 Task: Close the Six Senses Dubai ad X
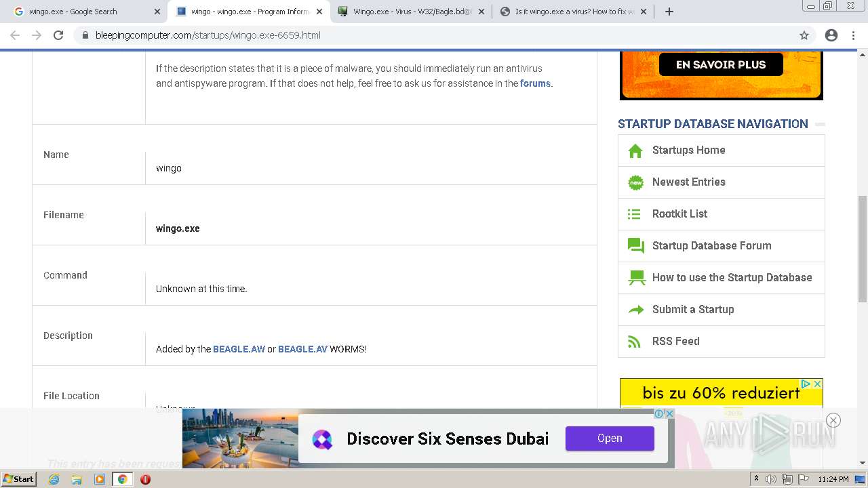[x=669, y=413]
